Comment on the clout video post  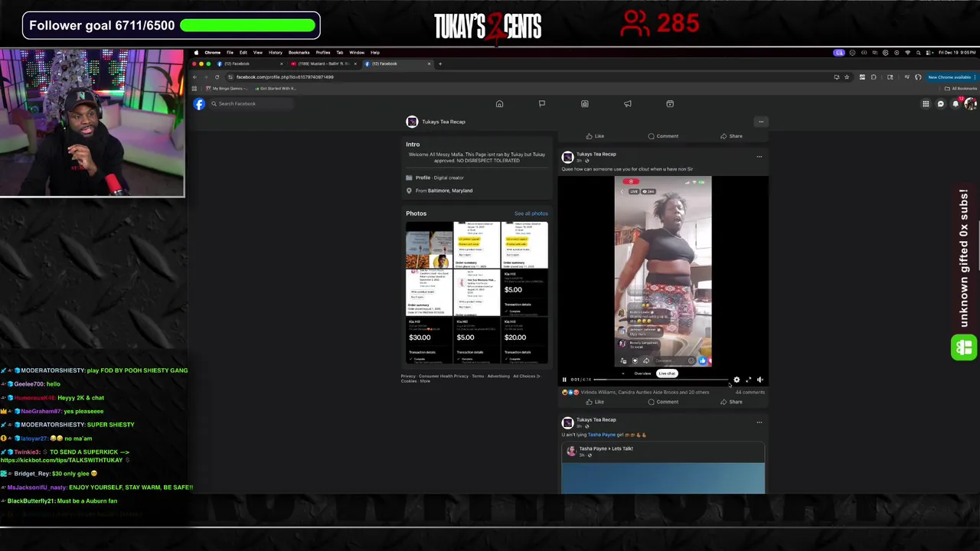coord(663,402)
